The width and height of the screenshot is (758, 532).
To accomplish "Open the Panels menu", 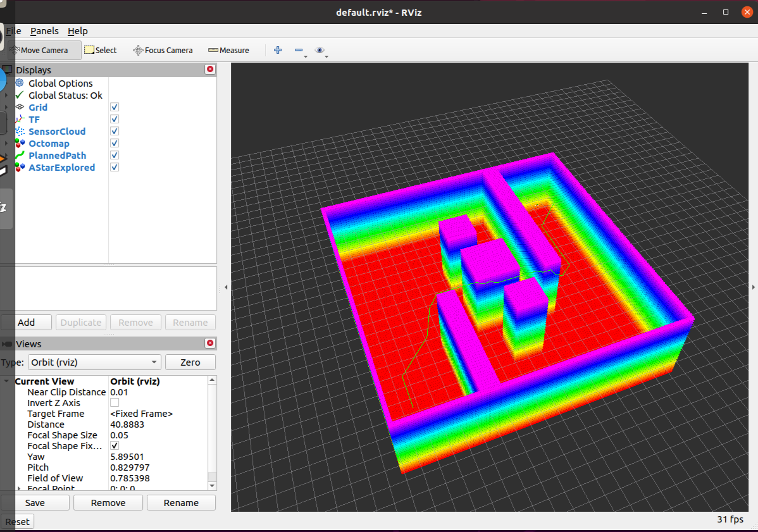I will (44, 31).
